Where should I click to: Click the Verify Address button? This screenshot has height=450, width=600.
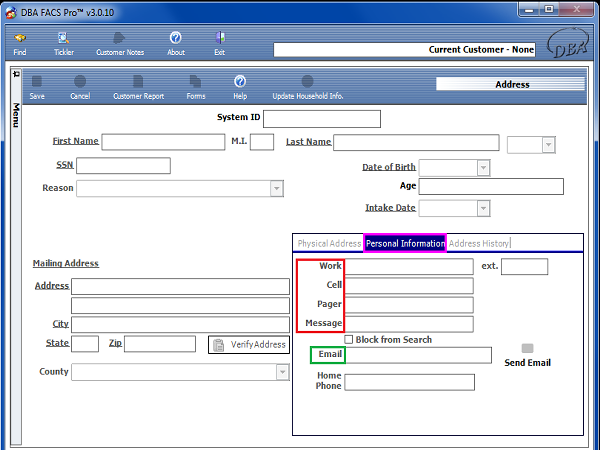(249, 344)
